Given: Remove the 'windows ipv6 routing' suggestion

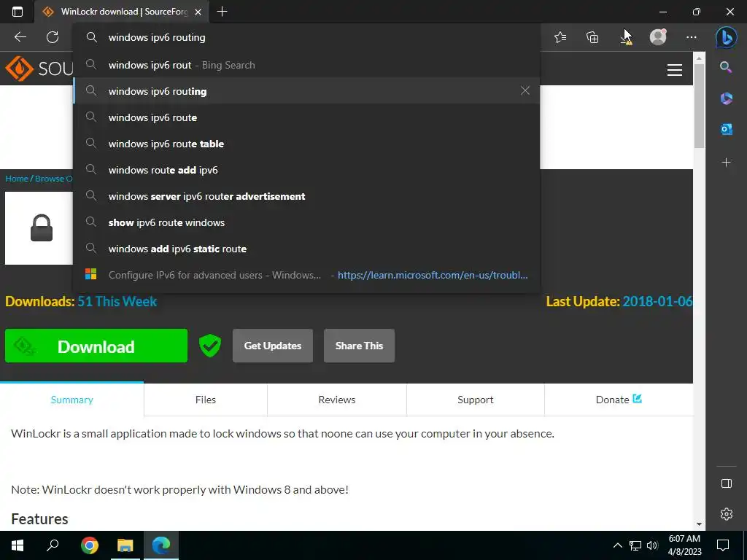Looking at the screenshot, I should pyautogui.click(x=525, y=90).
